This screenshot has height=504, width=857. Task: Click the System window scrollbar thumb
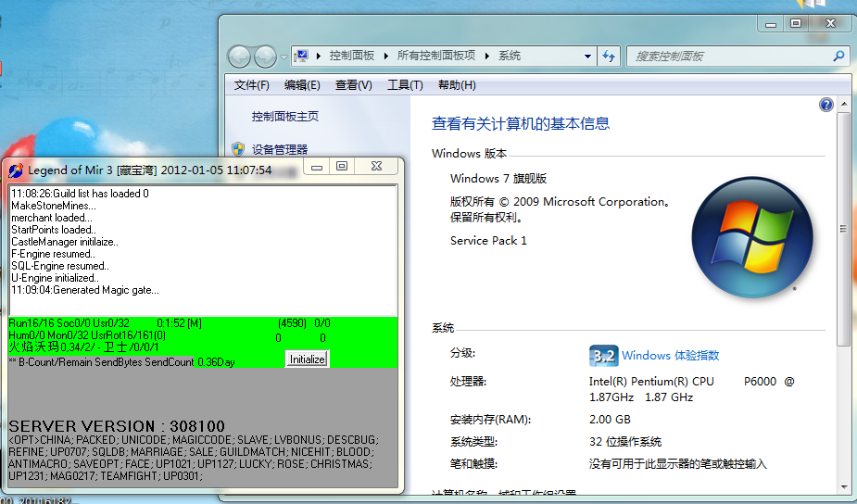coord(844,229)
